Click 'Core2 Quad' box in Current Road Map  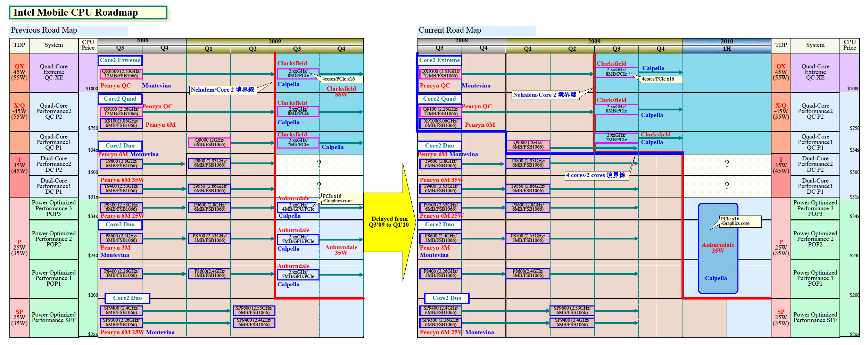click(439, 99)
